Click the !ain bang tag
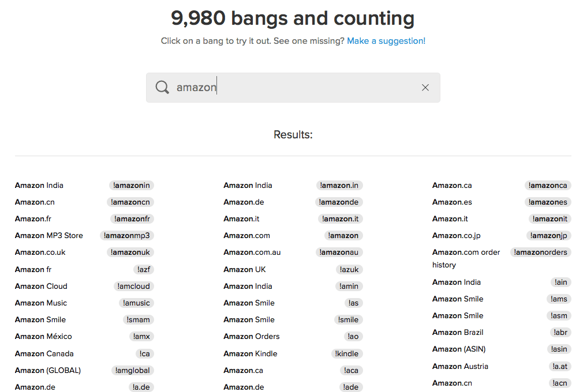 click(x=561, y=282)
